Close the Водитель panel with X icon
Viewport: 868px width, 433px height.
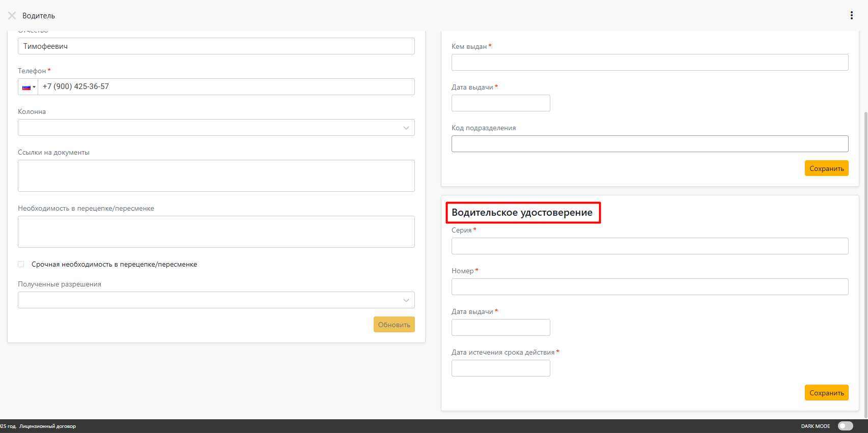(12, 15)
